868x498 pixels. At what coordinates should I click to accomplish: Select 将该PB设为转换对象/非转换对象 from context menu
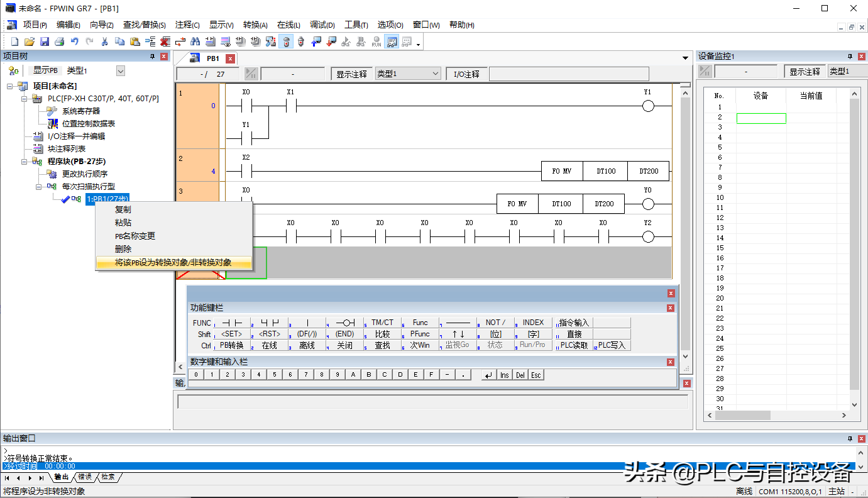click(x=173, y=263)
